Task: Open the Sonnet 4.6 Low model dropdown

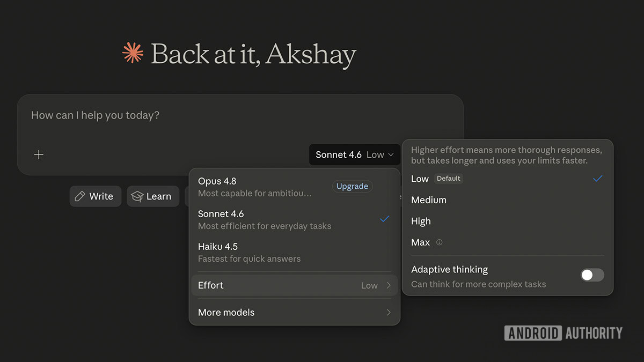Action: 355,154
